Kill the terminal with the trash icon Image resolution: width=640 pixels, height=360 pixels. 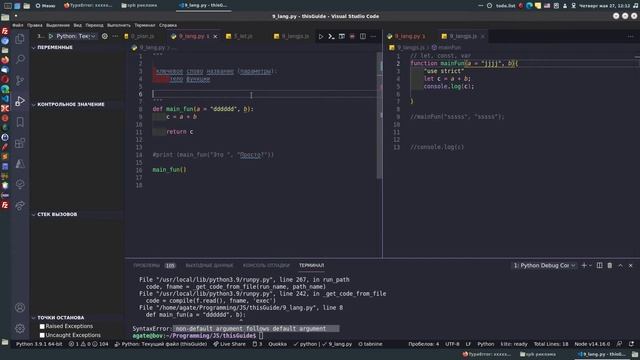(x=610, y=265)
